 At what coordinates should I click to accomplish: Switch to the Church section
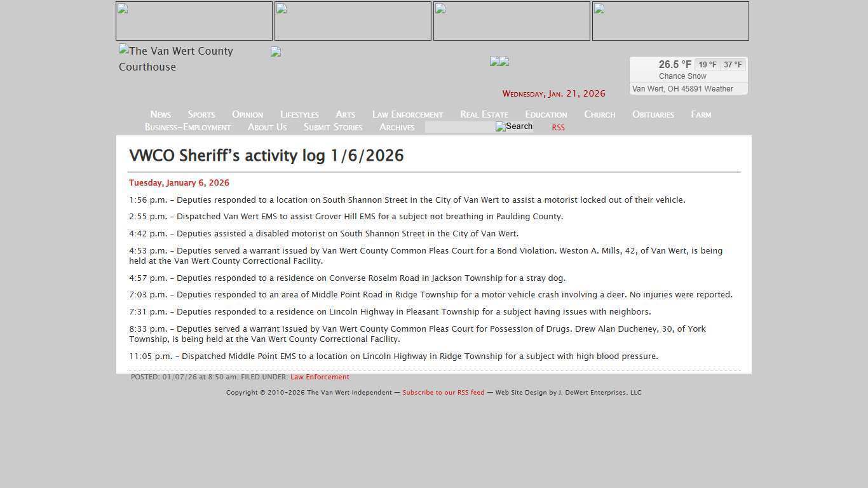[x=599, y=114]
